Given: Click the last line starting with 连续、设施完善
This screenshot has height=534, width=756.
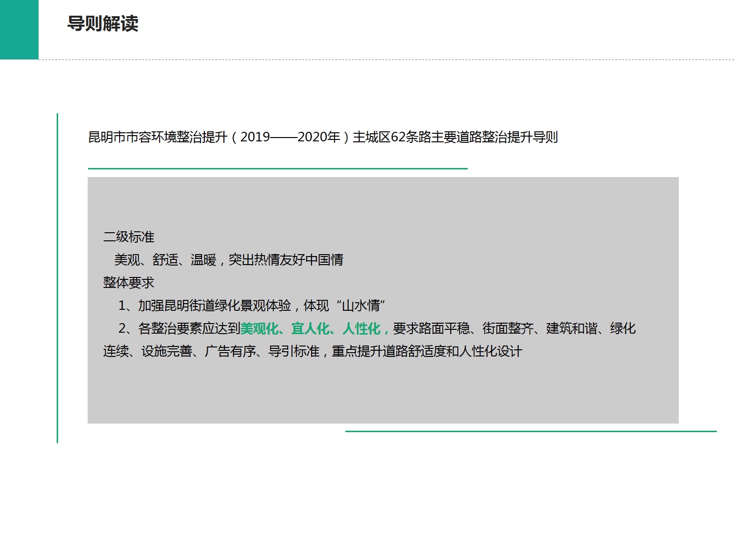Looking at the screenshot, I should point(312,351).
